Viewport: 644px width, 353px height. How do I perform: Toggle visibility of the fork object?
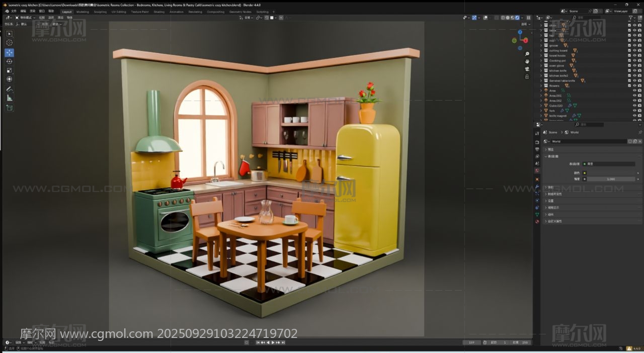click(x=634, y=111)
